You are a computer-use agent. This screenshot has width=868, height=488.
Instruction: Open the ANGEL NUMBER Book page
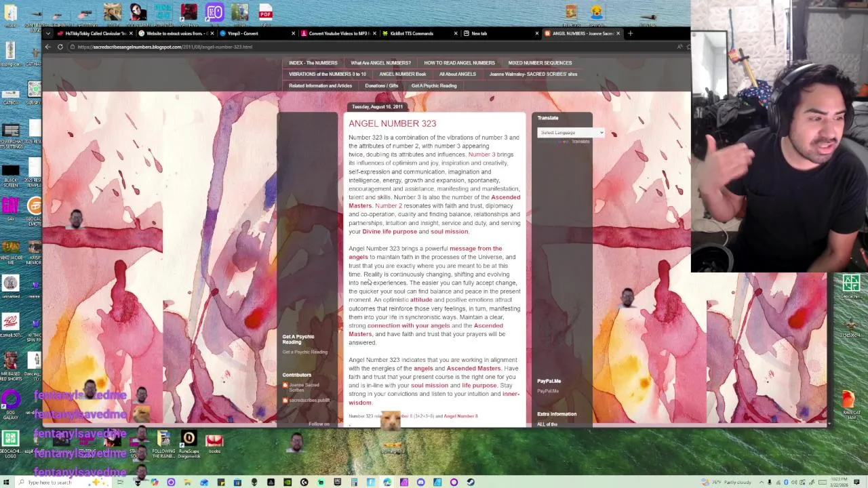click(402, 74)
